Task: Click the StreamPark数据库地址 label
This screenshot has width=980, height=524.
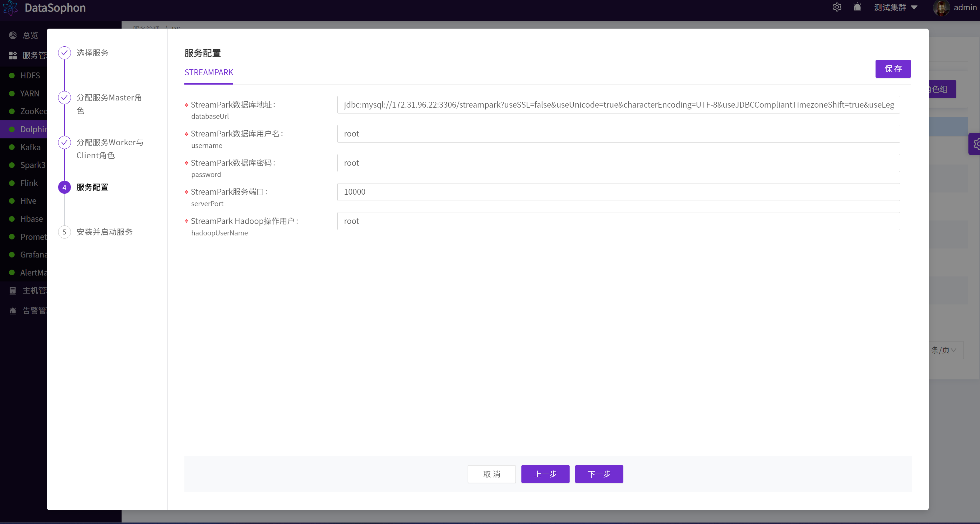Action: pyautogui.click(x=233, y=105)
